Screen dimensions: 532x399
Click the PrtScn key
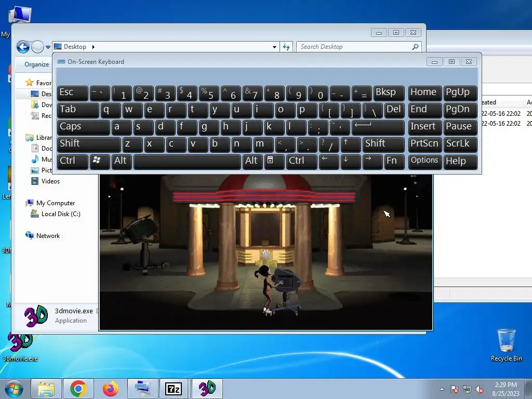(x=425, y=144)
